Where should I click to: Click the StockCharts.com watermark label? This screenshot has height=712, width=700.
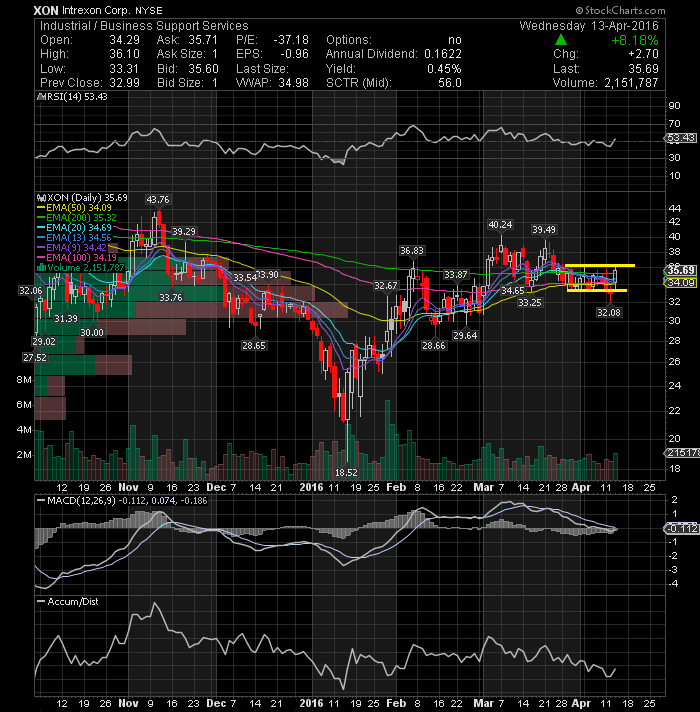coord(621,10)
